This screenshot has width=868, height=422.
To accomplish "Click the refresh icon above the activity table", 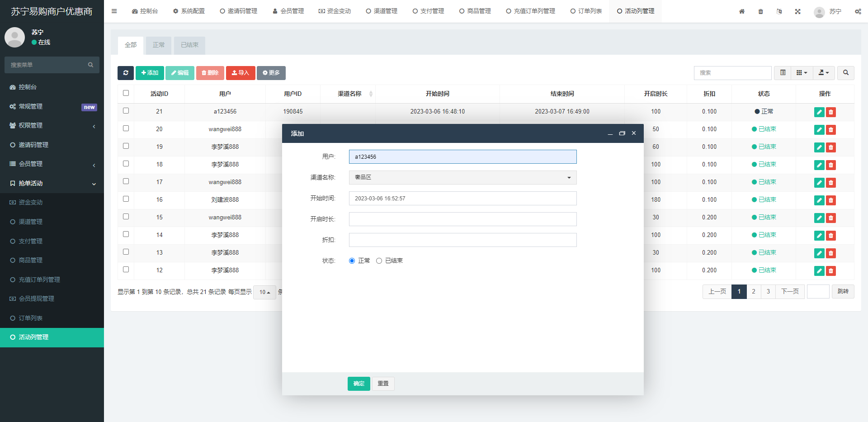I will coord(126,73).
